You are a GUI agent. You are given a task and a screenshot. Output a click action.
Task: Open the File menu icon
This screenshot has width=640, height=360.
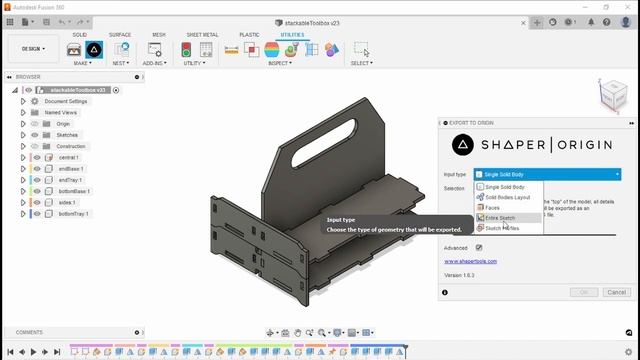(x=27, y=22)
